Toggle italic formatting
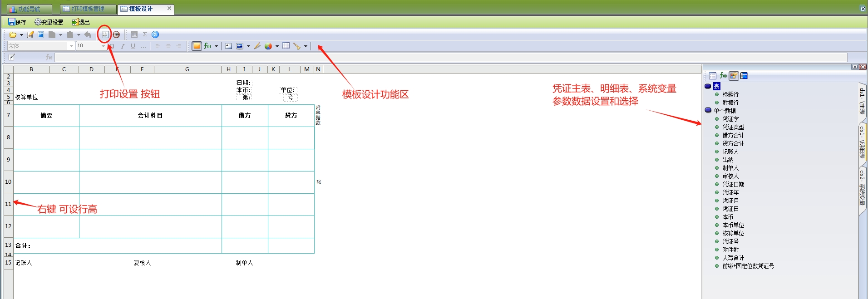868x299 pixels. tap(123, 46)
